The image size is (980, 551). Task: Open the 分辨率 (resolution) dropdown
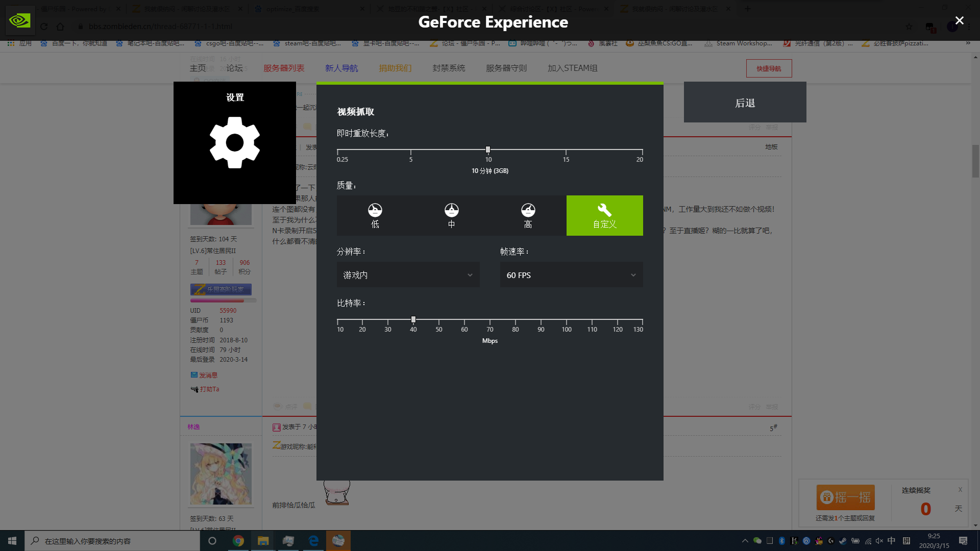[x=408, y=274]
